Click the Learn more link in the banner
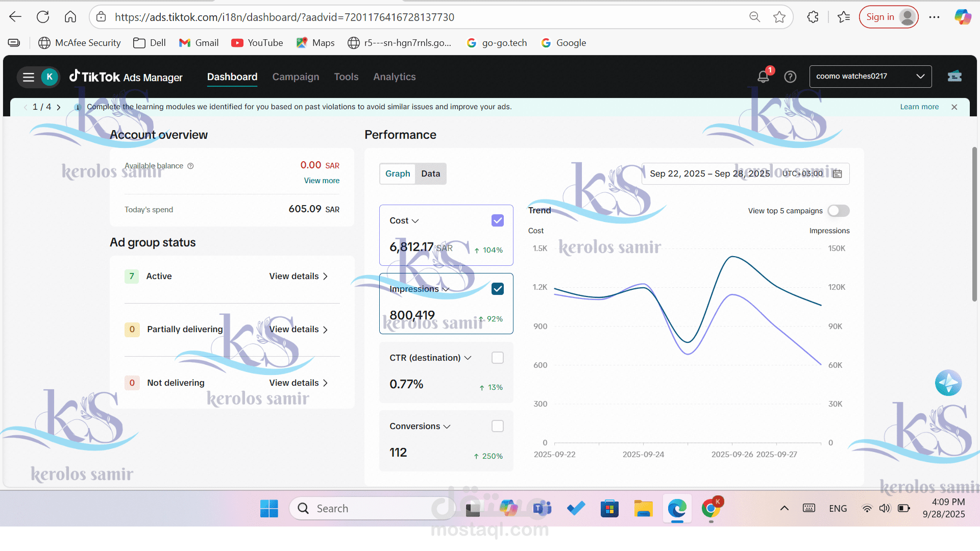The width and height of the screenshot is (980, 551). [919, 107]
